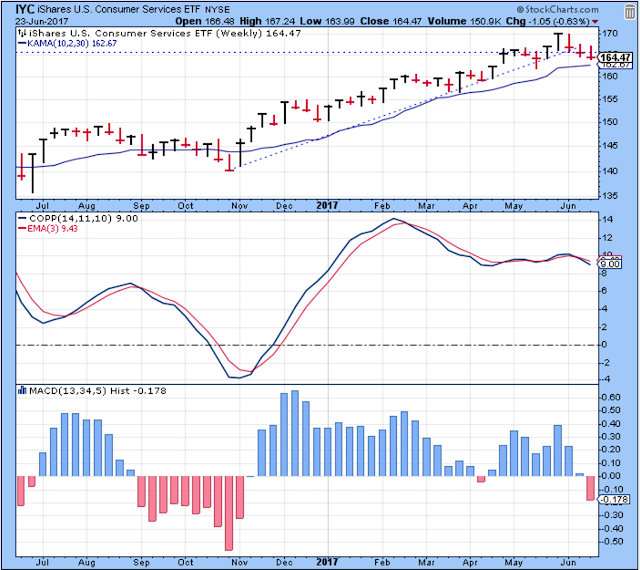The height and width of the screenshot is (570, 640).
Task: Click the Chg -1.05 (-0.63%) value
Action: (x=547, y=21)
